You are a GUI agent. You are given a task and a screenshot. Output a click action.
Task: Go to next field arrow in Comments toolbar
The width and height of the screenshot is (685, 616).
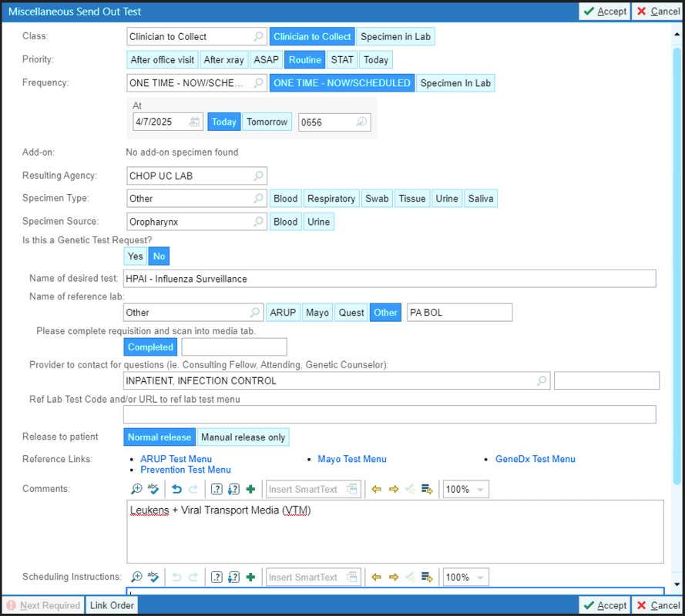[393, 489]
